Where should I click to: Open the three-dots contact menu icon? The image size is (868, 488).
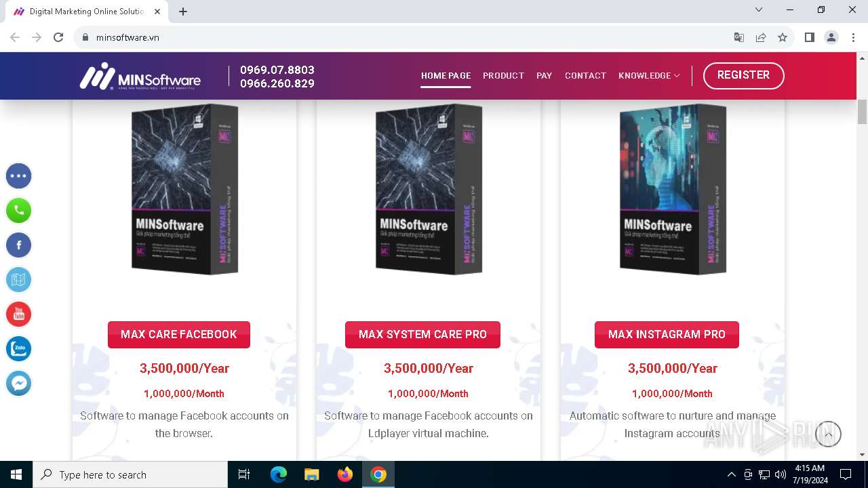[x=19, y=176]
